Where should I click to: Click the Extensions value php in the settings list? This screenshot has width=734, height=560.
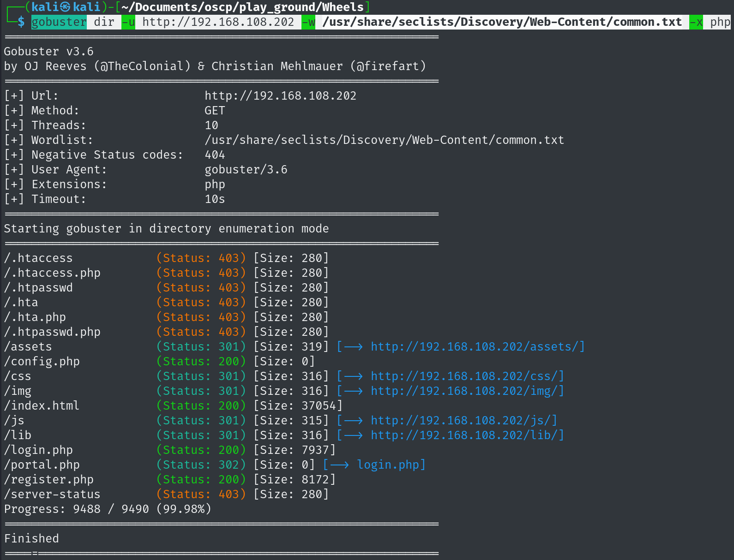[215, 184]
